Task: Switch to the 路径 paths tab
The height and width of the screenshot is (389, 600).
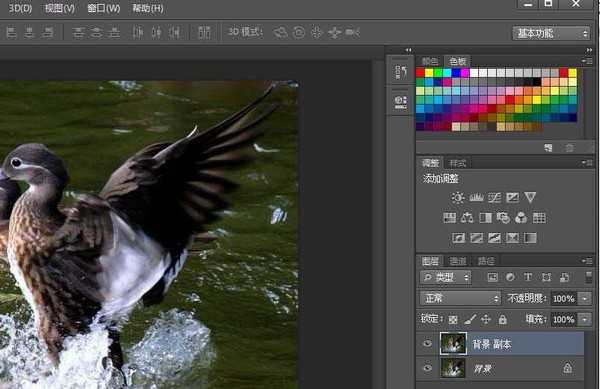Action: point(486,261)
